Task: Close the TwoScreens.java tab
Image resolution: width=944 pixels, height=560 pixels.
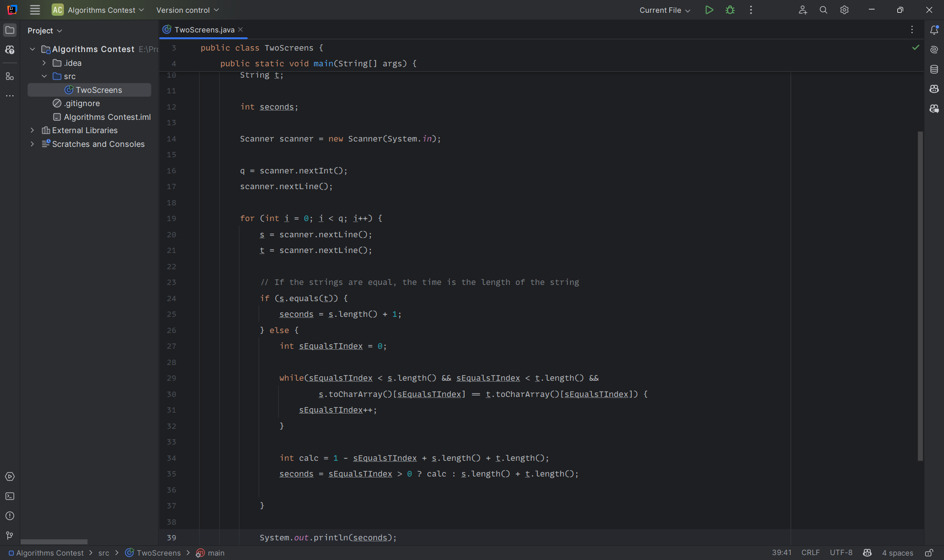Action: 240,29
